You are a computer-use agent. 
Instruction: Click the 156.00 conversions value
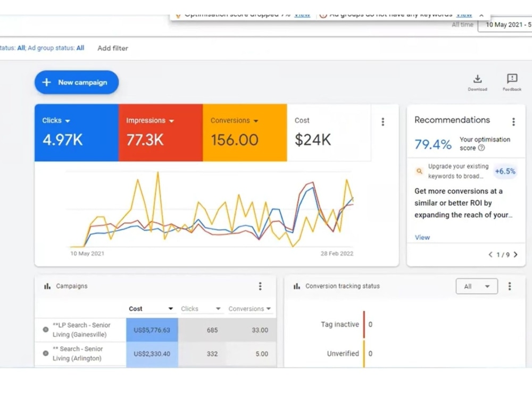[235, 140]
